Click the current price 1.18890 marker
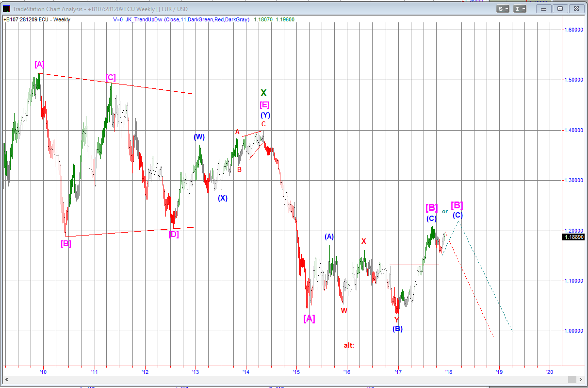The height and width of the screenshot is (388, 588). [x=573, y=237]
